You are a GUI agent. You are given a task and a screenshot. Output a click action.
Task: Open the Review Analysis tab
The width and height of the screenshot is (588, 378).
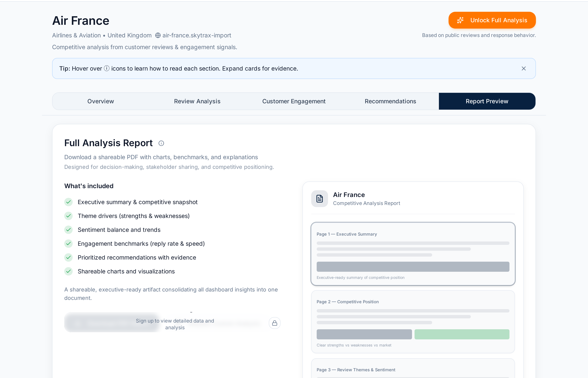coord(197,101)
